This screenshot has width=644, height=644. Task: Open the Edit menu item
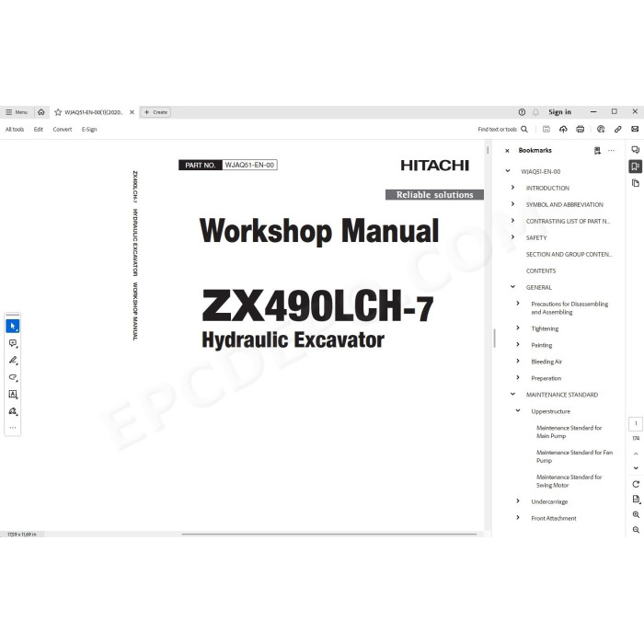point(39,130)
